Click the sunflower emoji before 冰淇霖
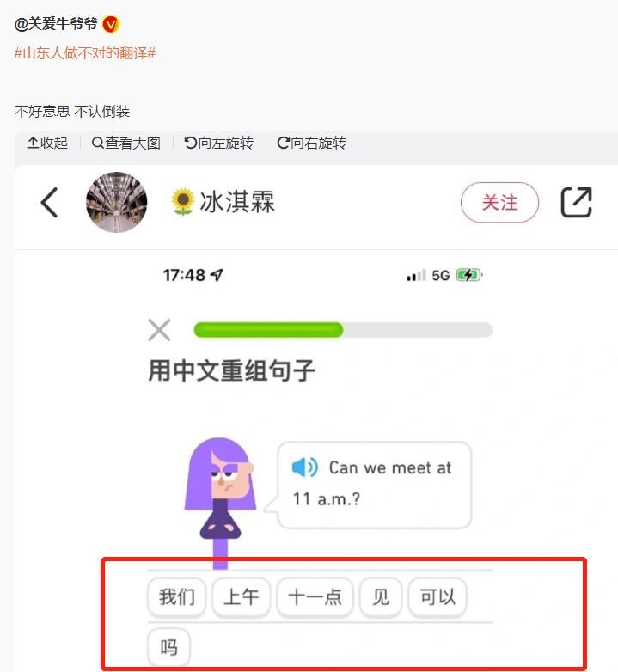The width and height of the screenshot is (618, 672). 183,201
